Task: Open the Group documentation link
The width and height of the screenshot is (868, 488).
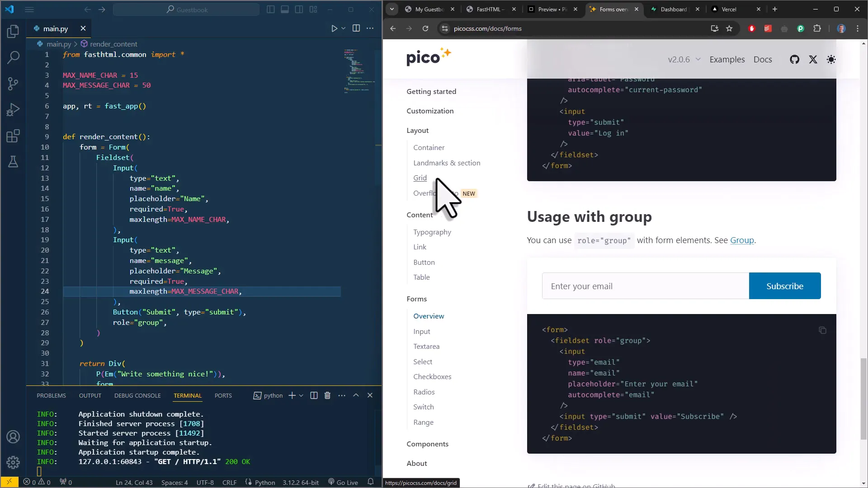Action: (x=742, y=240)
